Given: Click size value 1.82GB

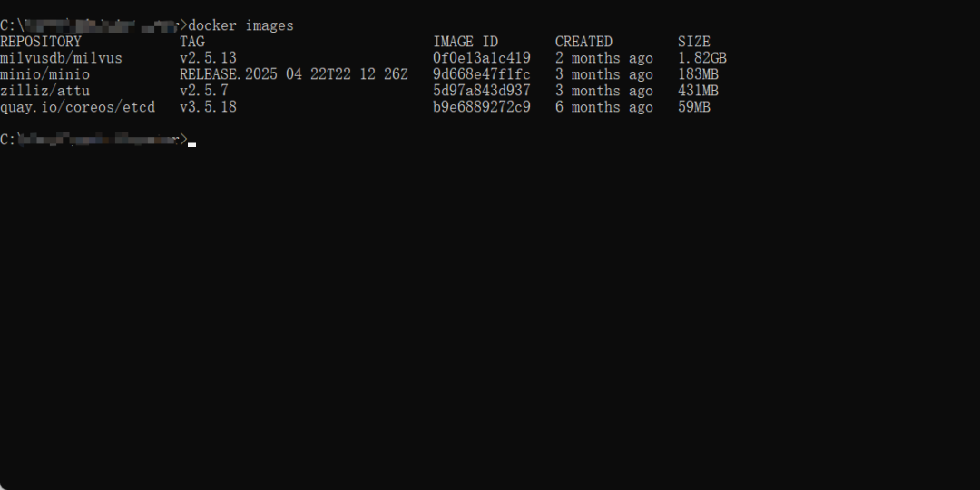Looking at the screenshot, I should click(701, 58).
